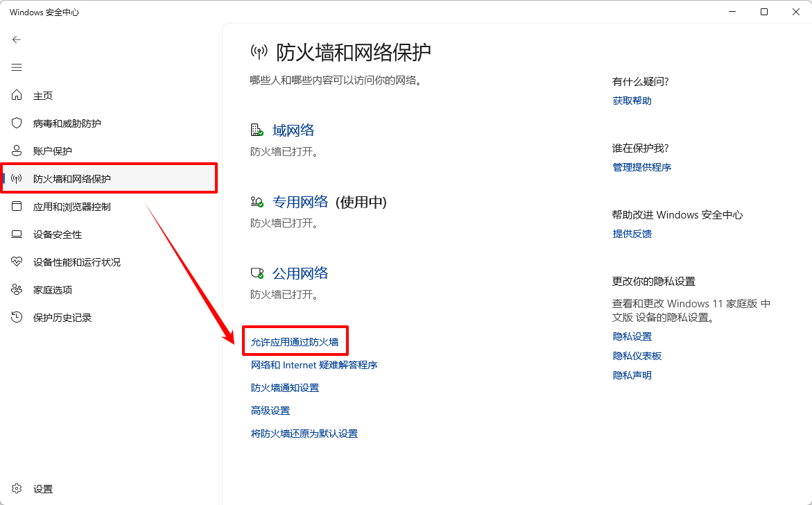Click the 公用网络 icon

click(257, 273)
